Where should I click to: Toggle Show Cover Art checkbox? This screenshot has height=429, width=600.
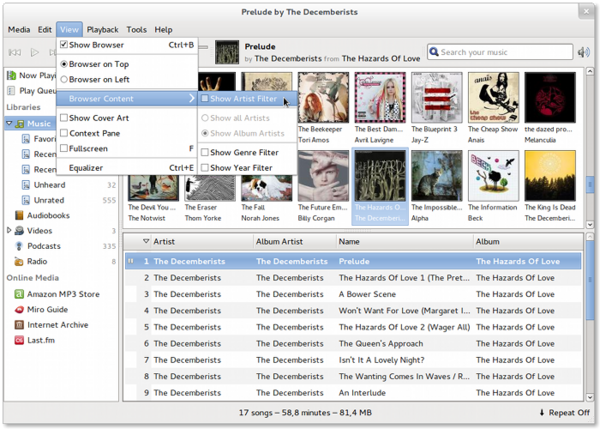click(x=64, y=118)
